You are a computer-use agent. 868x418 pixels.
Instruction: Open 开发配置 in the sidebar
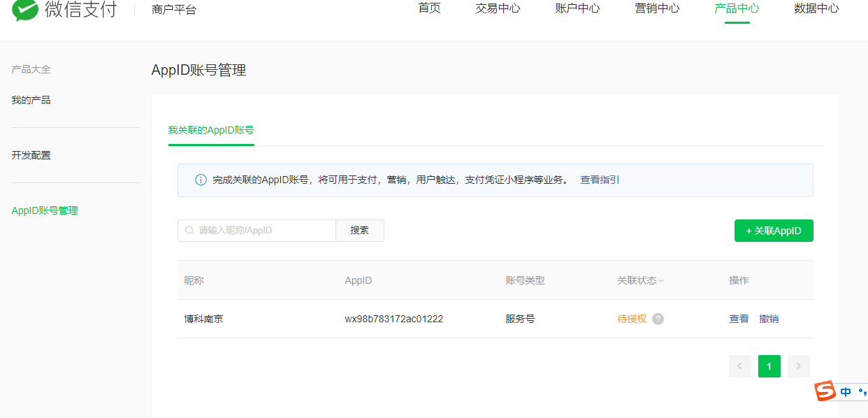click(31, 155)
